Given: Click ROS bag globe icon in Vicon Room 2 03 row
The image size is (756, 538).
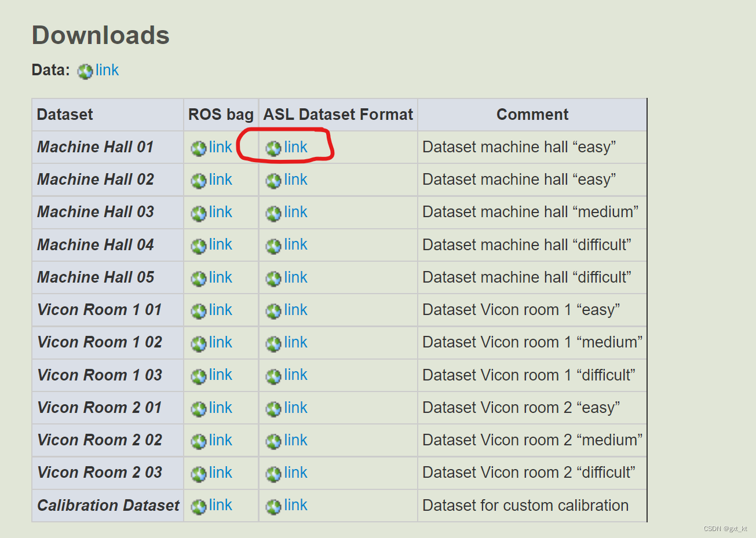Looking at the screenshot, I should pyautogui.click(x=199, y=474).
